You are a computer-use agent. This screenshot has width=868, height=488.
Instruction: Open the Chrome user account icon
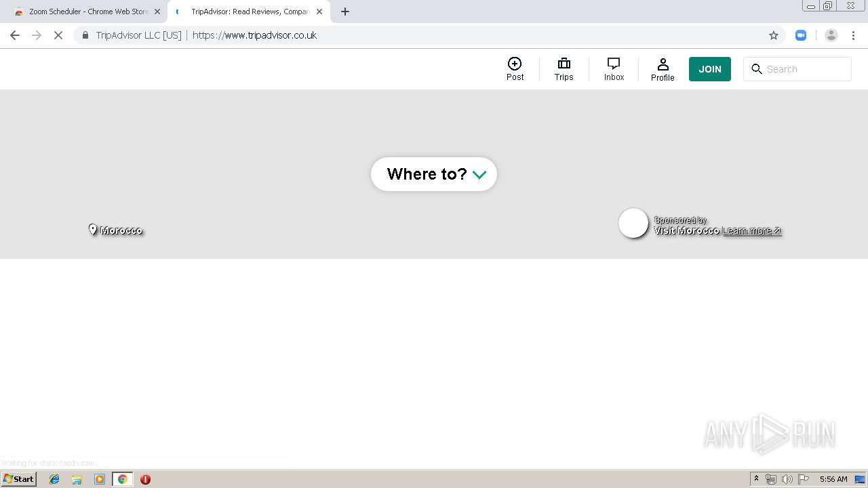(831, 35)
